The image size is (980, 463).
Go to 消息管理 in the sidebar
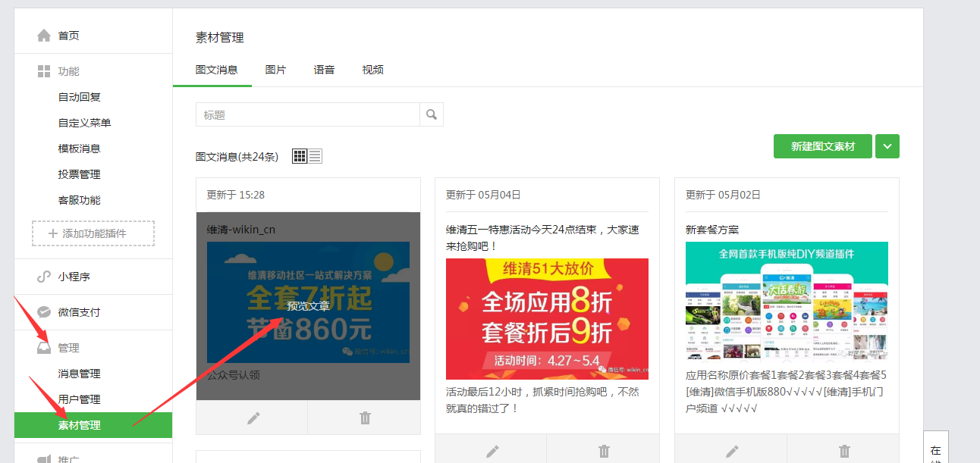pos(80,374)
